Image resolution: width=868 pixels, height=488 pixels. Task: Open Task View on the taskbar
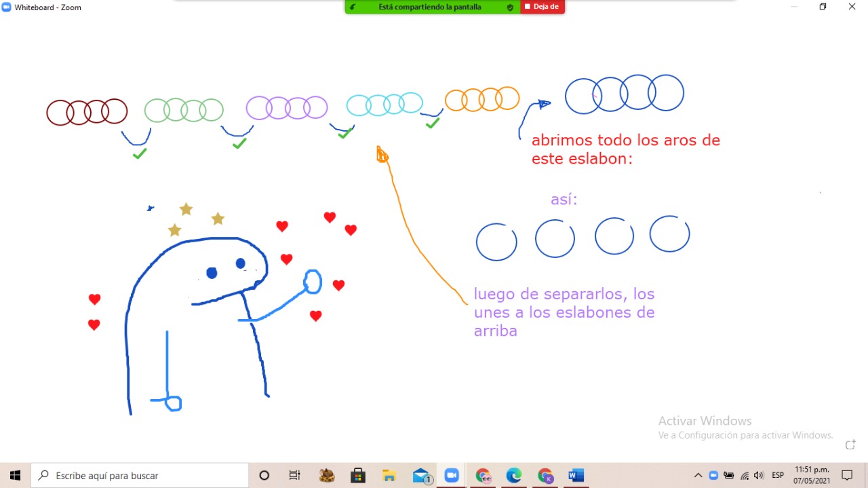(294, 476)
